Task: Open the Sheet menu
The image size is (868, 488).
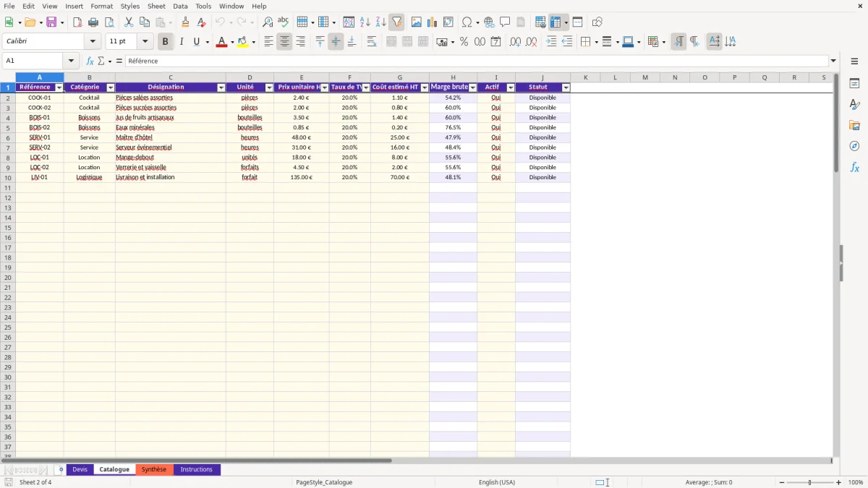Action: [x=156, y=6]
